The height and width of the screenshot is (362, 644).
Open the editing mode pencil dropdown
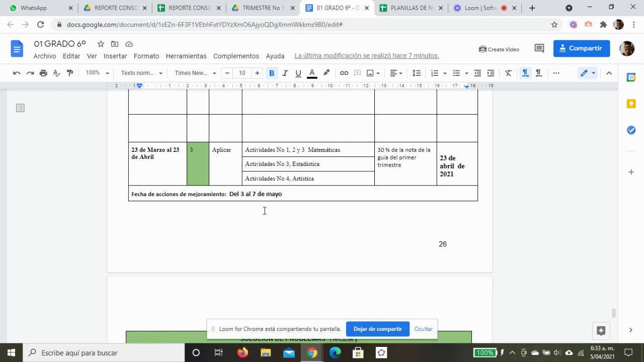(x=588, y=73)
